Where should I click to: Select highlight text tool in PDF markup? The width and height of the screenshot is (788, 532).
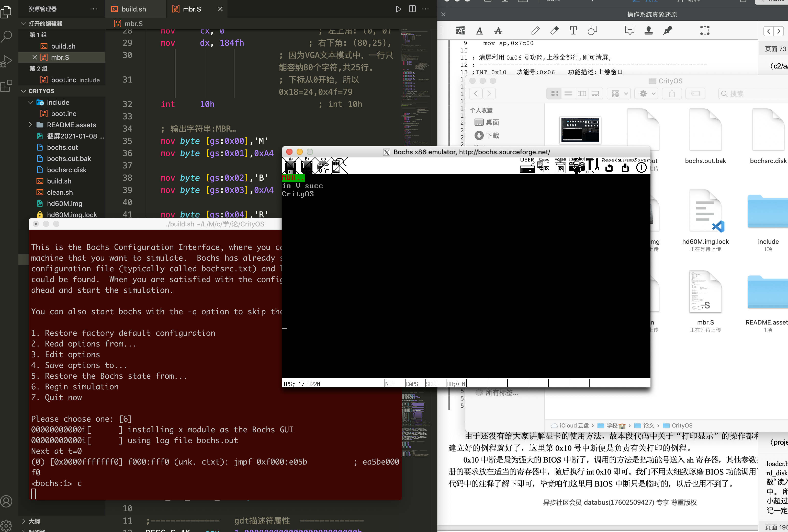click(x=460, y=30)
